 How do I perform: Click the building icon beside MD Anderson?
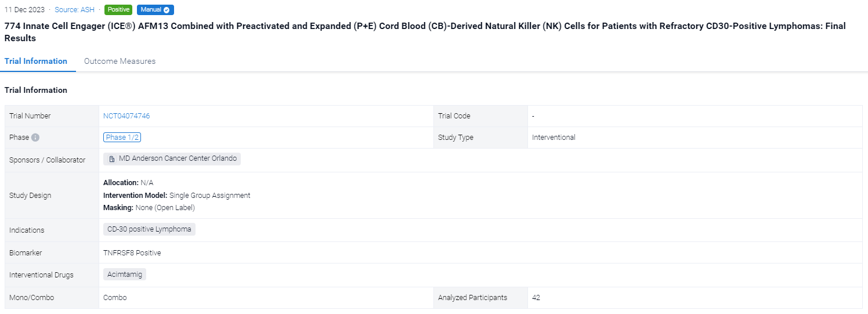[x=111, y=159]
